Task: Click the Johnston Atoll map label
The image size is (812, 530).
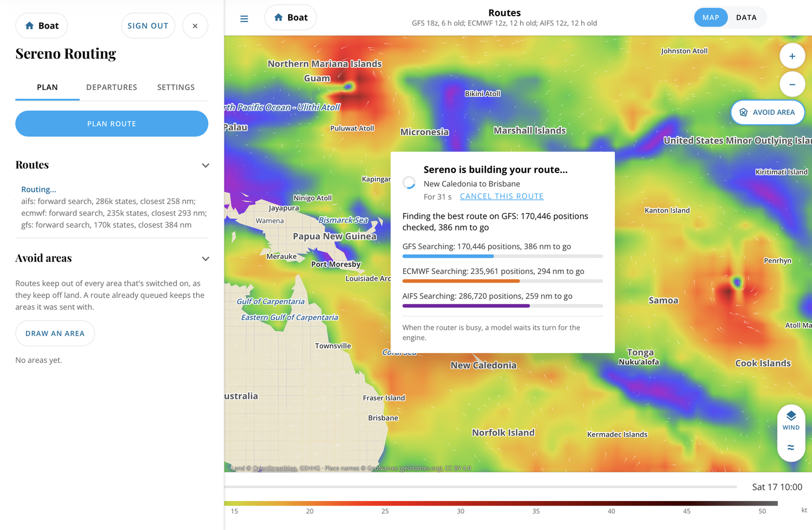Action: [684, 51]
